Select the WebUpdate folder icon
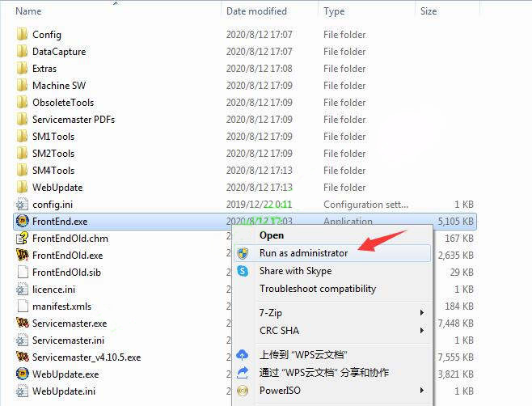This screenshot has width=532, height=406. pyautogui.click(x=22, y=187)
